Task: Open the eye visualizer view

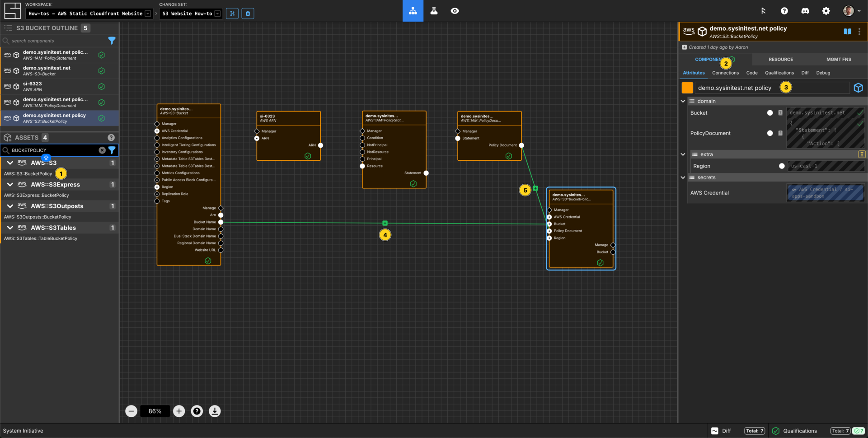Action: 455,11
